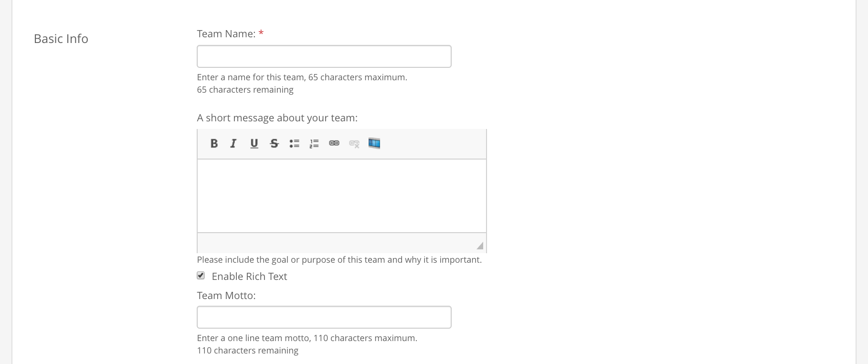Uncheck Enable Rich Text checkbox
This screenshot has height=364, width=868.
click(201, 276)
